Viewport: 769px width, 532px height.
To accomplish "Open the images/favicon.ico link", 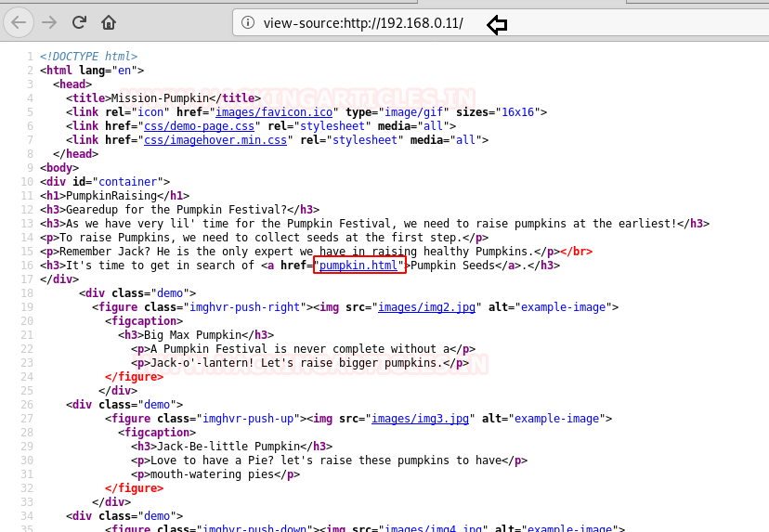I will (274, 112).
